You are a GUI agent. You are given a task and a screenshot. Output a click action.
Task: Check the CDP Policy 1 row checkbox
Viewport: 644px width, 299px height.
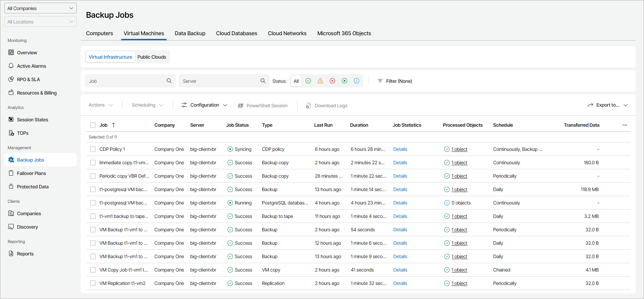(x=93, y=149)
